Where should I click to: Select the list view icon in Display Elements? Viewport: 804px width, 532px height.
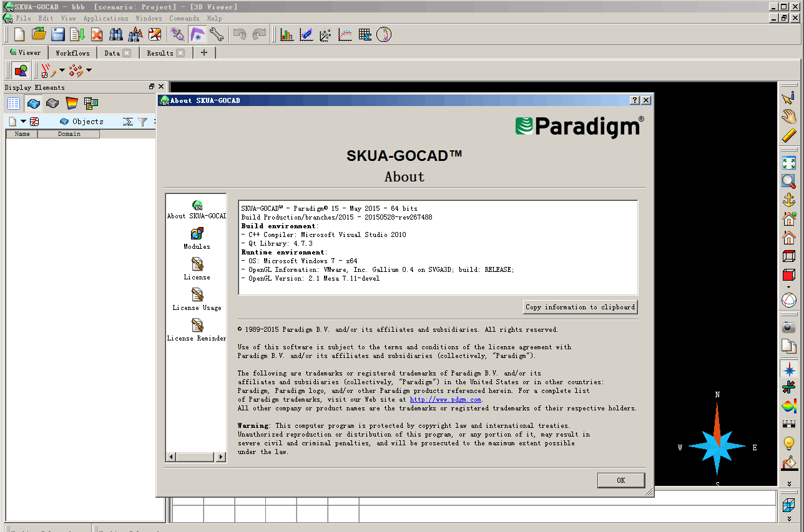click(14, 104)
